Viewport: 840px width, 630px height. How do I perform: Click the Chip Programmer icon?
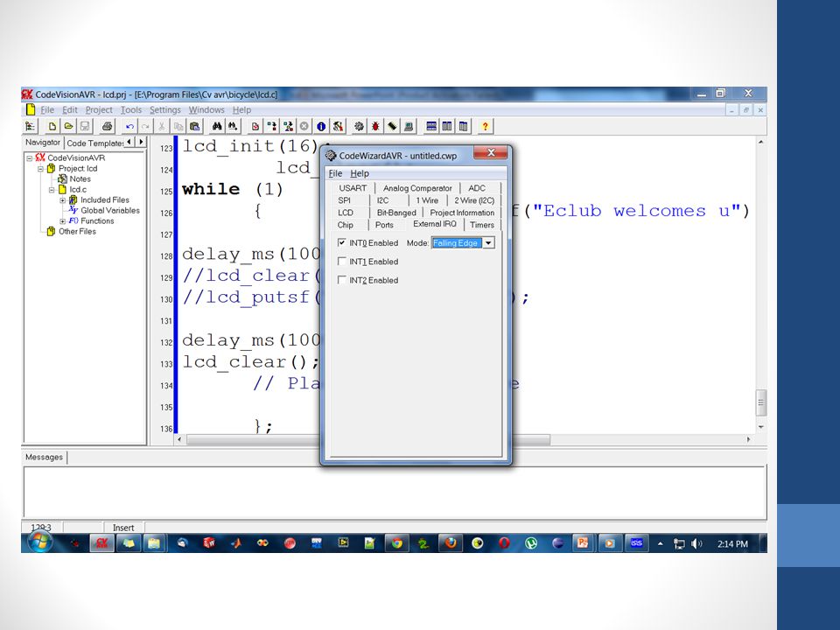(x=392, y=126)
